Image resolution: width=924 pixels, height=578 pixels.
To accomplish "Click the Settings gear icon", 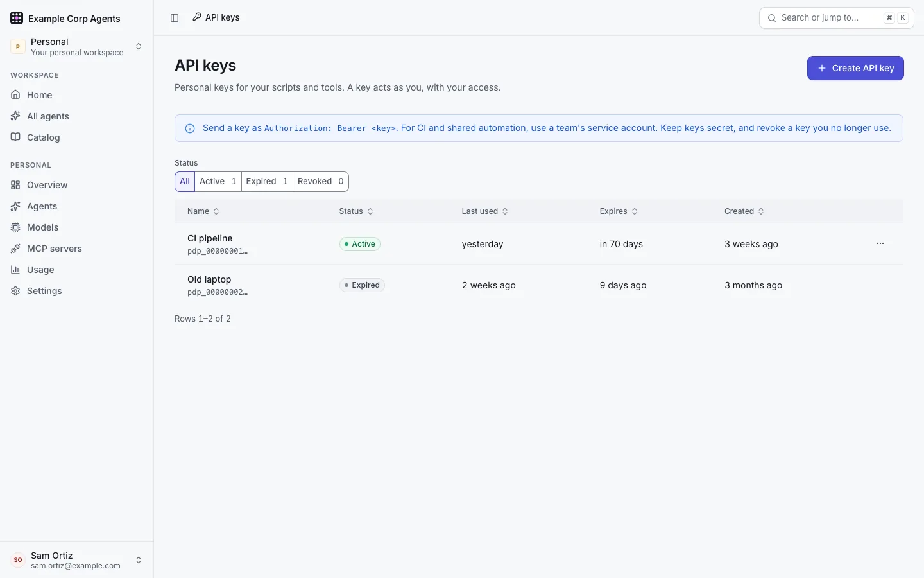I will pos(15,291).
